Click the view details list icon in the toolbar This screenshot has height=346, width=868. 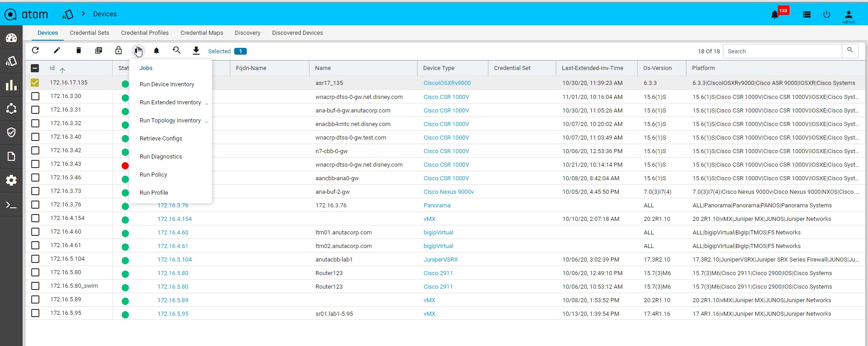pos(99,51)
